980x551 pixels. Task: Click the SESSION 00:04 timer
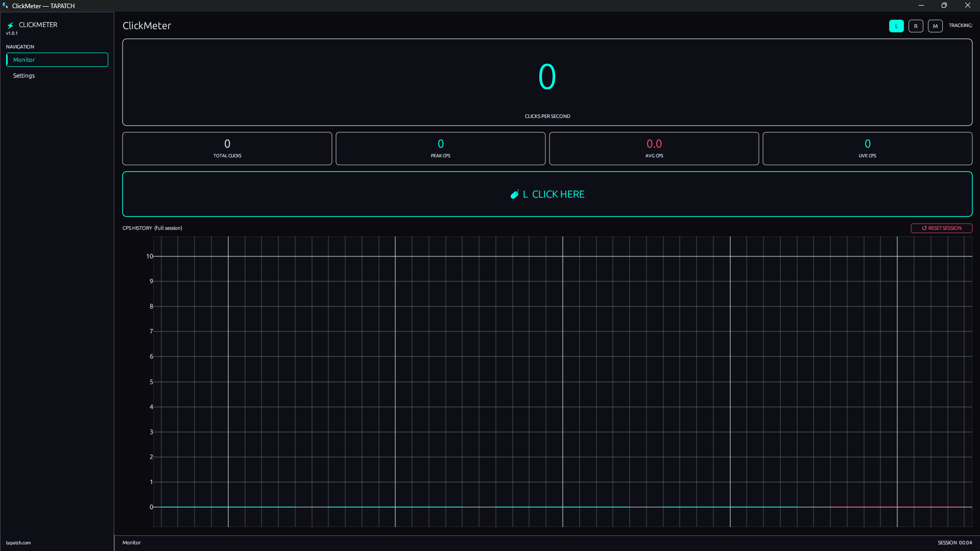point(954,543)
